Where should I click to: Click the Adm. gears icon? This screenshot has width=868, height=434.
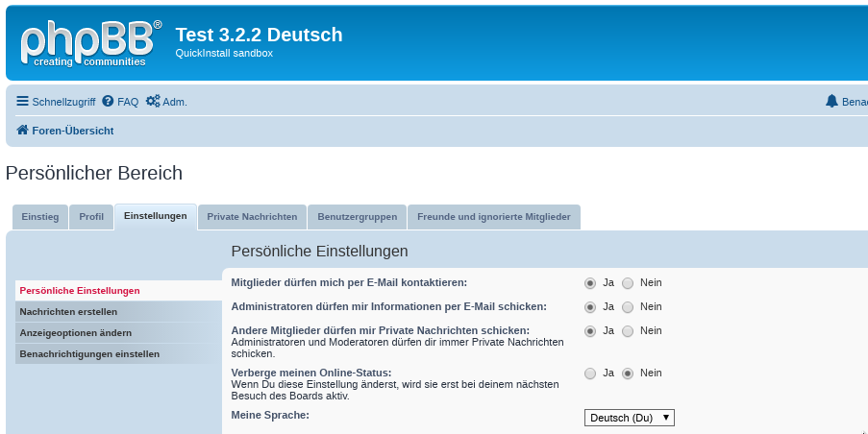pyautogui.click(x=153, y=101)
